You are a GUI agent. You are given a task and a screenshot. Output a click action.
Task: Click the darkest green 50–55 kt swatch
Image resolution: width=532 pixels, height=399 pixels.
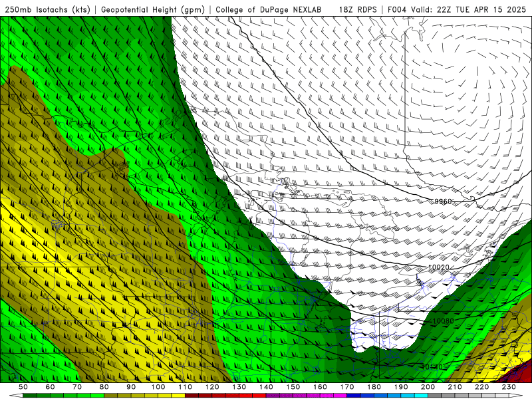coord(29,396)
